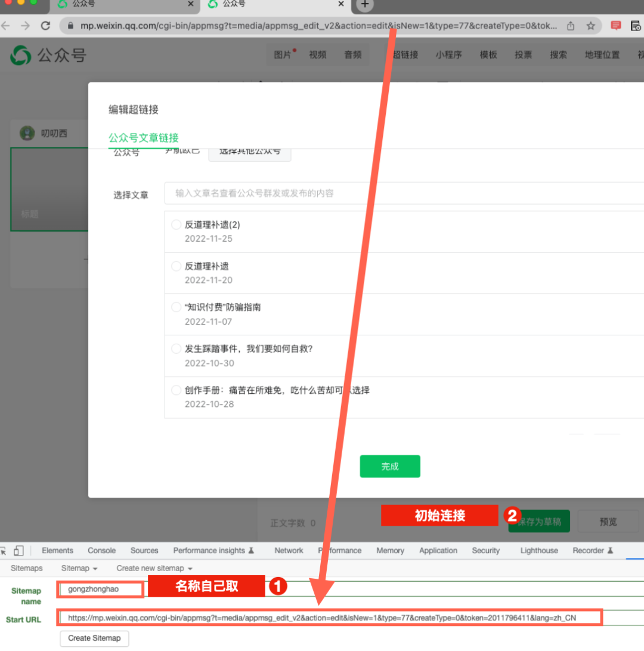Image resolution: width=644 pixels, height=651 pixels.
Task: Close the first 公众号 browser tab
Action: 191,4
